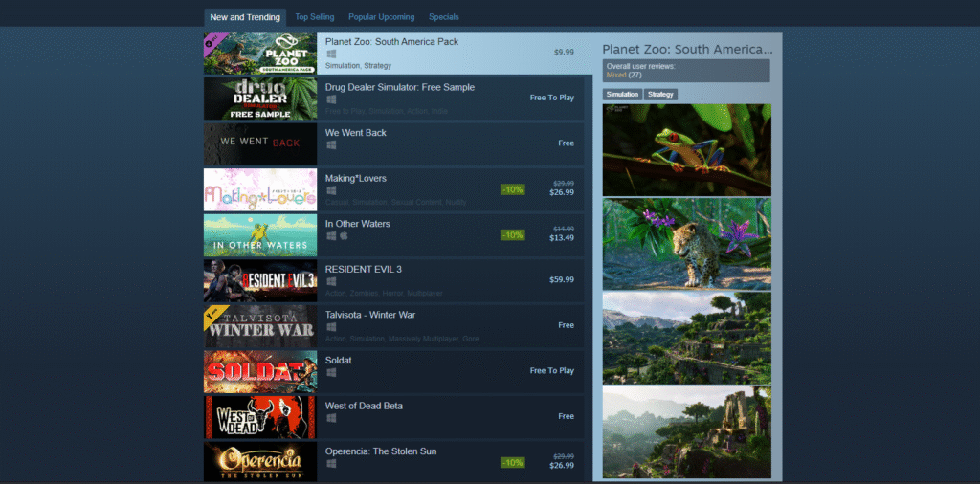Click the West of Dead capsule image
980x484 pixels.
pyautogui.click(x=260, y=417)
